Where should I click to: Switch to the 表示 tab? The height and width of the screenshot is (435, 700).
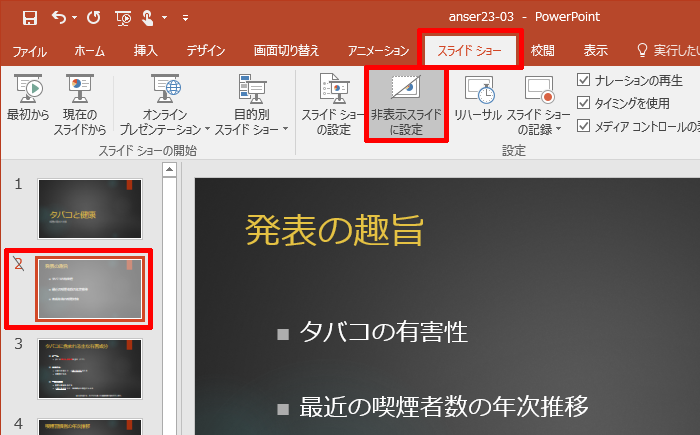coord(596,50)
